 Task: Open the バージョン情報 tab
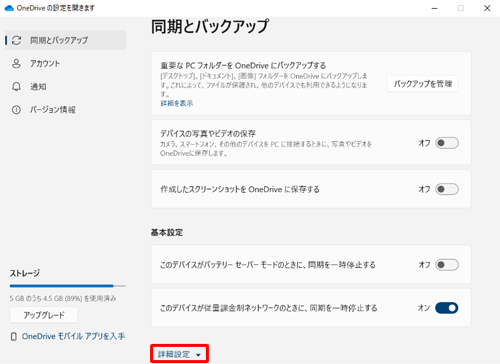65,110
